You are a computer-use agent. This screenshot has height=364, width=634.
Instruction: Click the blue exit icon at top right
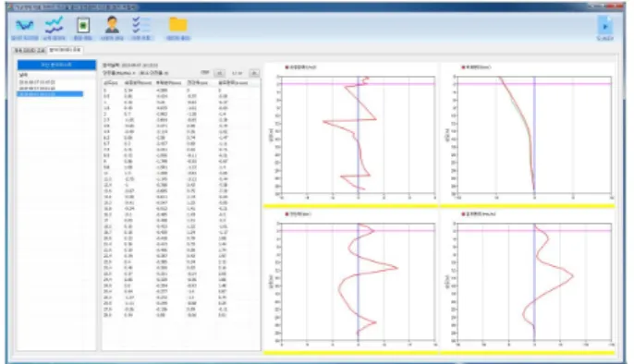[604, 26]
